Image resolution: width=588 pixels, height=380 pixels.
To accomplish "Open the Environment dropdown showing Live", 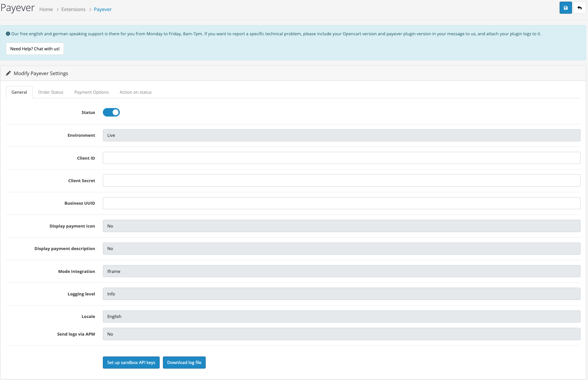I will pos(342,135).
